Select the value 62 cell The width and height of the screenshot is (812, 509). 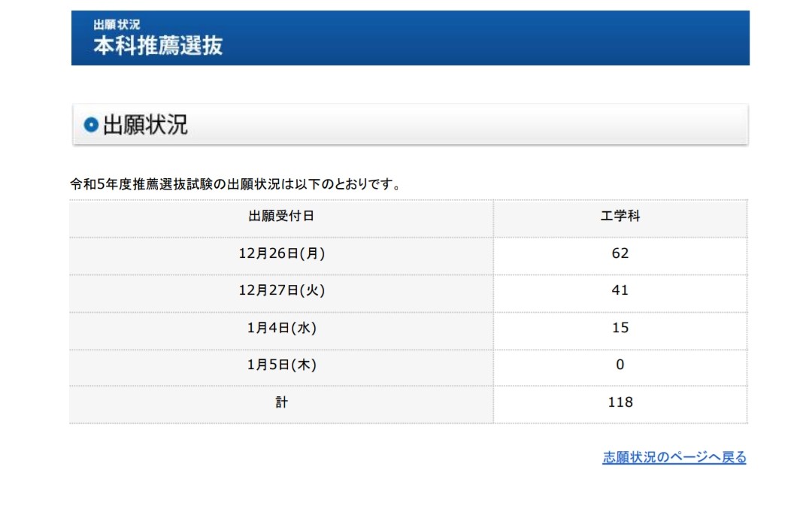point(620,256)
